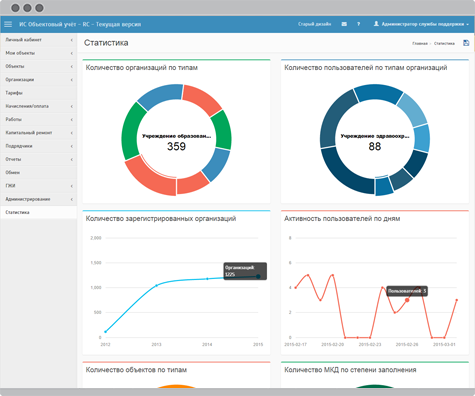
Task: Expand the Организации sidebar chevron
Action: click(72, 80)
